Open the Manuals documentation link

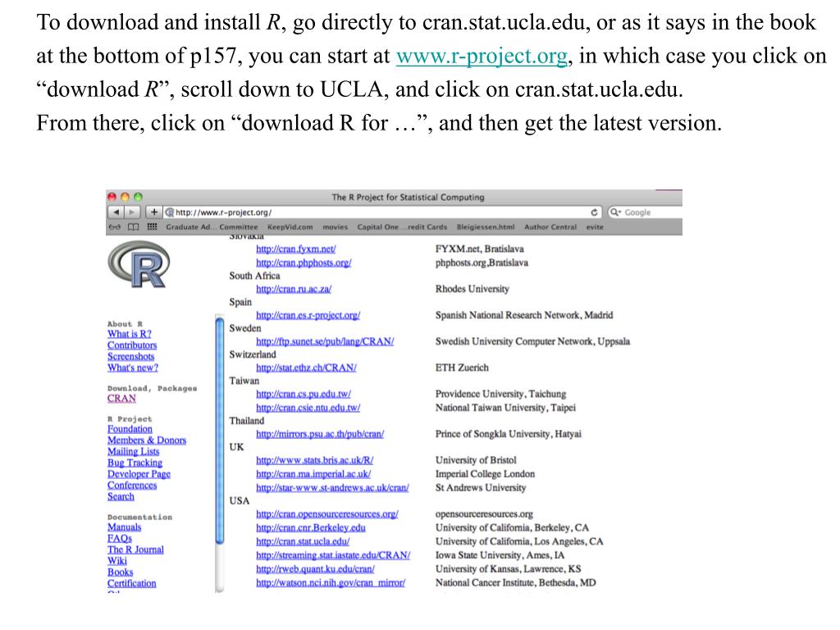click(x=125, y=527)
